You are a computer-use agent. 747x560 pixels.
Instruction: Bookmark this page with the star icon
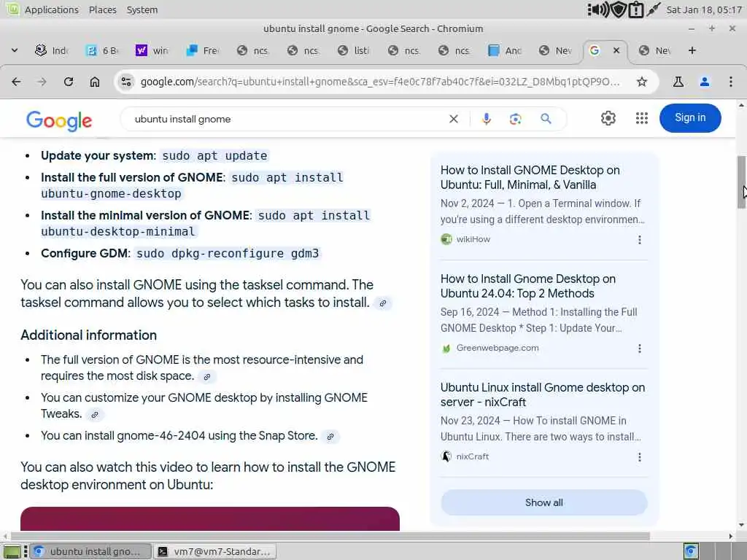642,82
